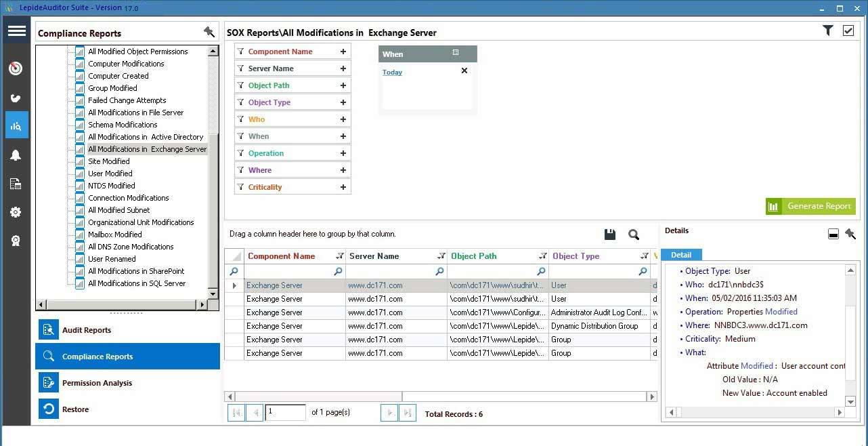868x446 pixels.
Task: Expand the Who filter with plus
Action: pyautogui.click(x=343, y=119)
